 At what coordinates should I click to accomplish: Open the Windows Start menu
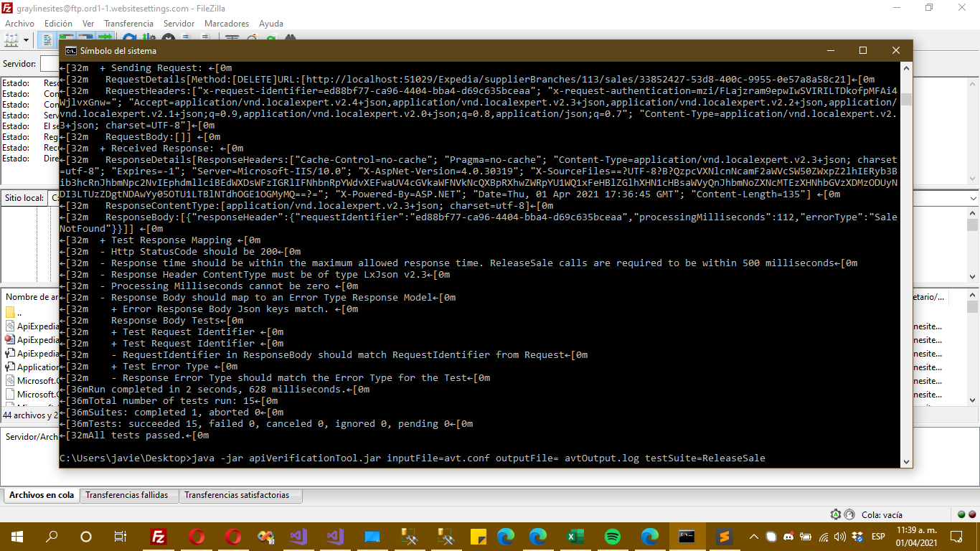17,537
